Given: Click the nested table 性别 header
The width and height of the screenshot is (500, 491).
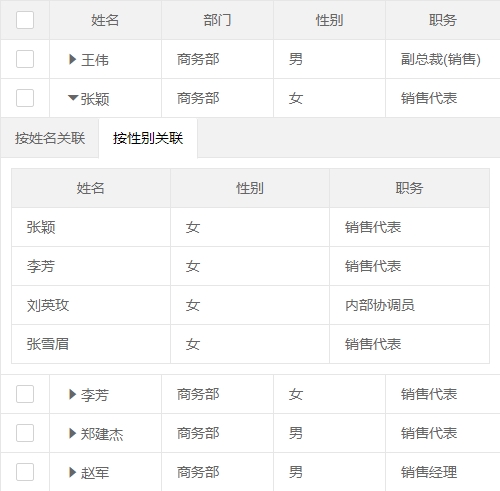Looking at the screenshot, I should click(250, 188).
